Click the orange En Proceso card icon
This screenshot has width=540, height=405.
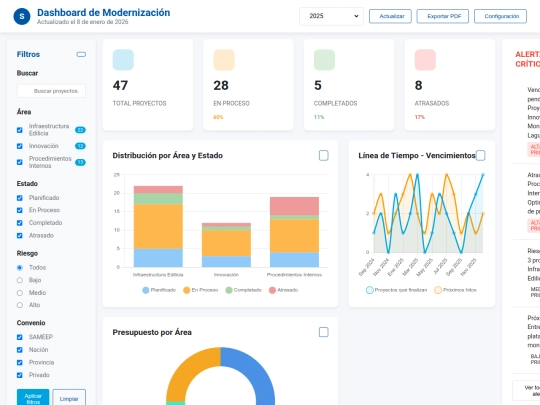[224, 60]
